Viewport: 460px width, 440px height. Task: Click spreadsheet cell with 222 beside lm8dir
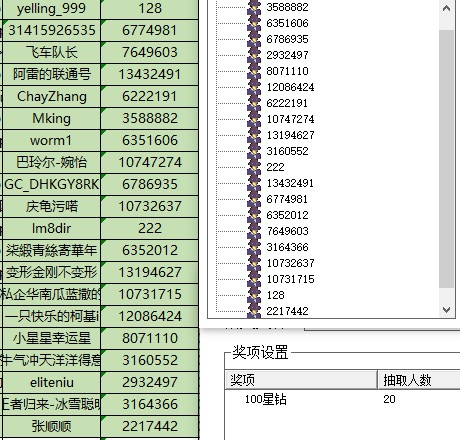tap(150, 228)
